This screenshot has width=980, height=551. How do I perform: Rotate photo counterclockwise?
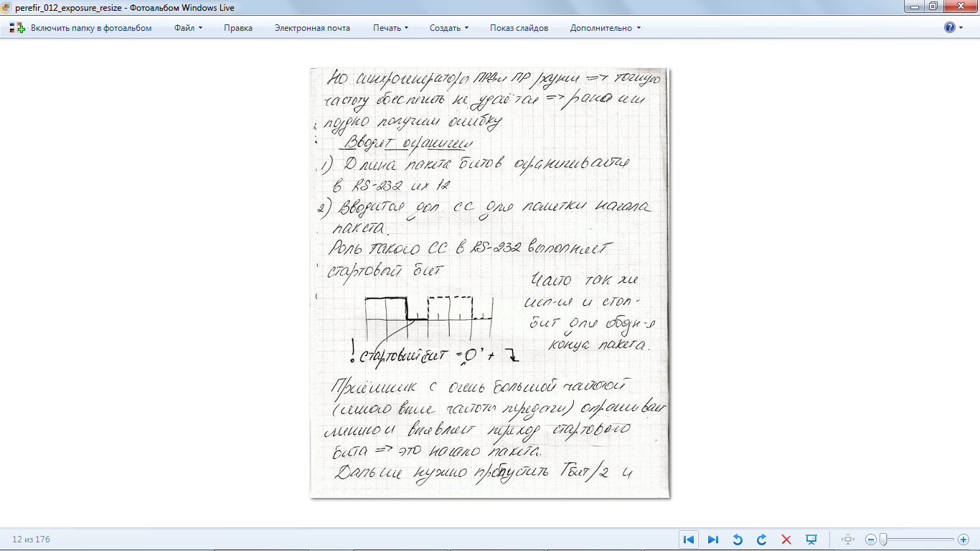click(x=738, y=540)
